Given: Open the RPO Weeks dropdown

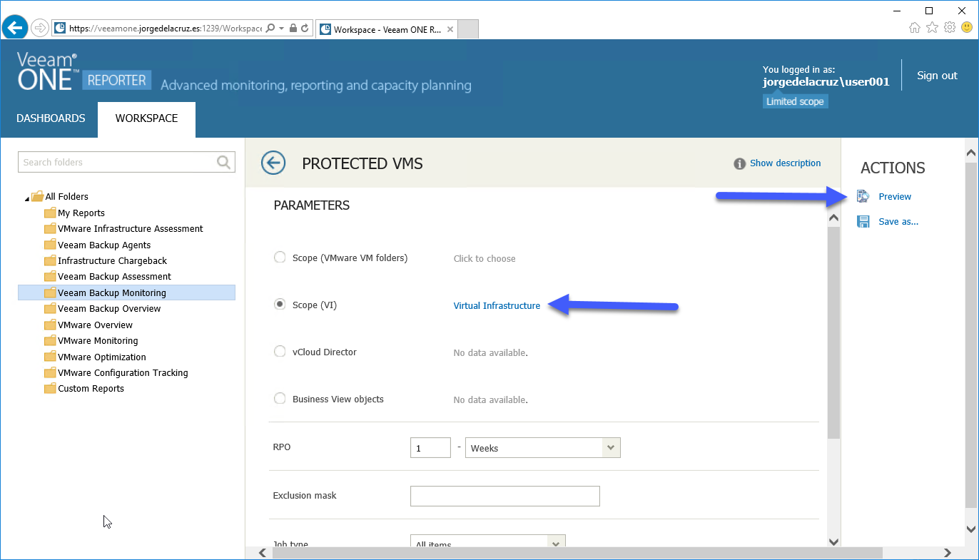Looking at the screenshot, I should click(542, 448).
